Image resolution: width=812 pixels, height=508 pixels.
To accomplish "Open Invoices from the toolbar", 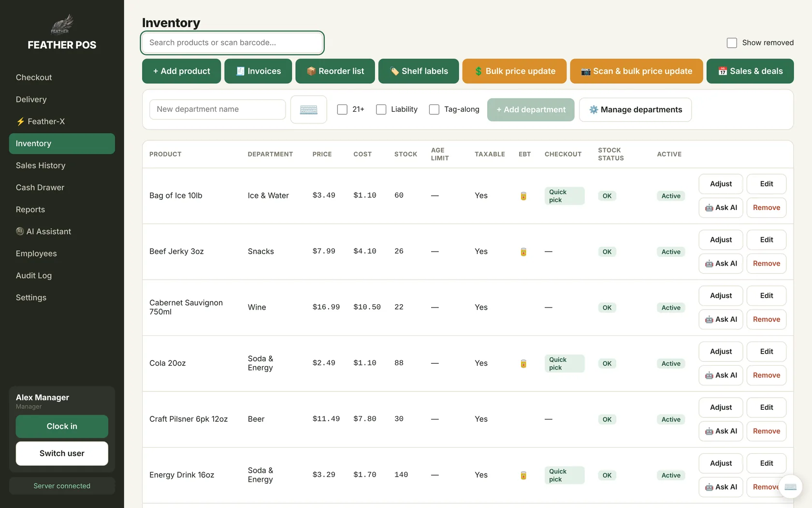I will (258, 71).
